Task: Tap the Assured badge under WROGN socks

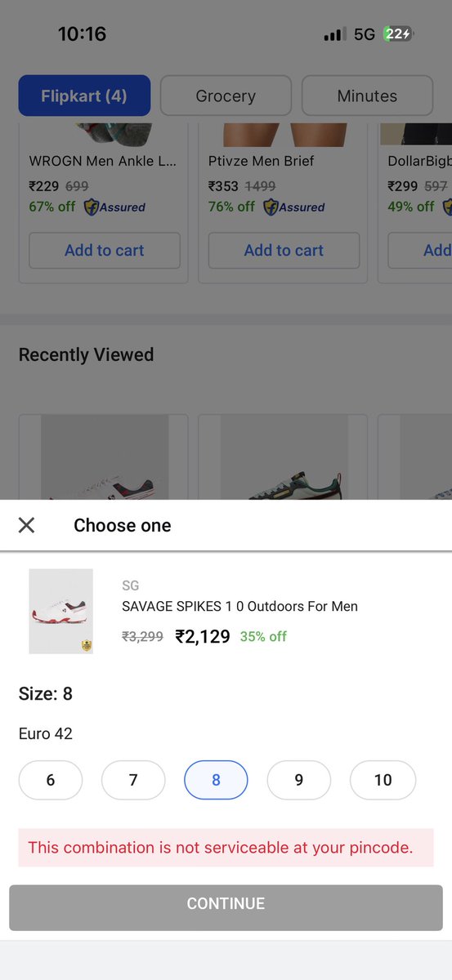Action: click(114, 207)
